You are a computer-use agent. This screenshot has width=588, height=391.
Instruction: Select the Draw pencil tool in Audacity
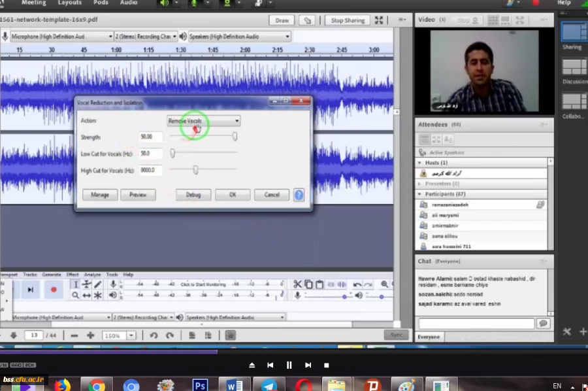[98, 284]
